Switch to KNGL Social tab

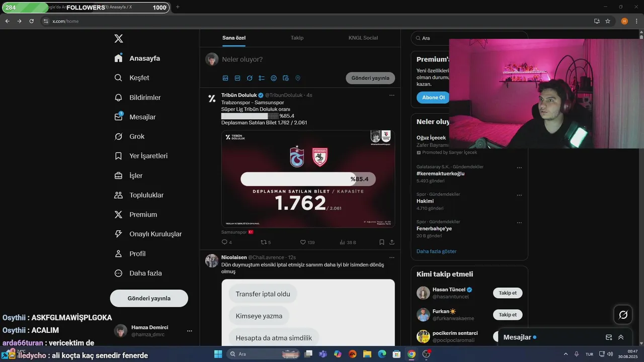click(x=363, y=38)
